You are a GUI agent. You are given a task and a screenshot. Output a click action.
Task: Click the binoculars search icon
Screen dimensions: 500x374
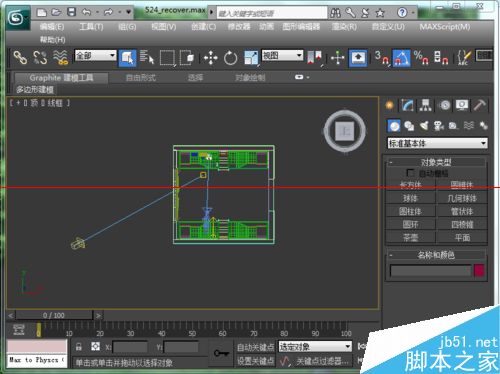coord(335,13)
